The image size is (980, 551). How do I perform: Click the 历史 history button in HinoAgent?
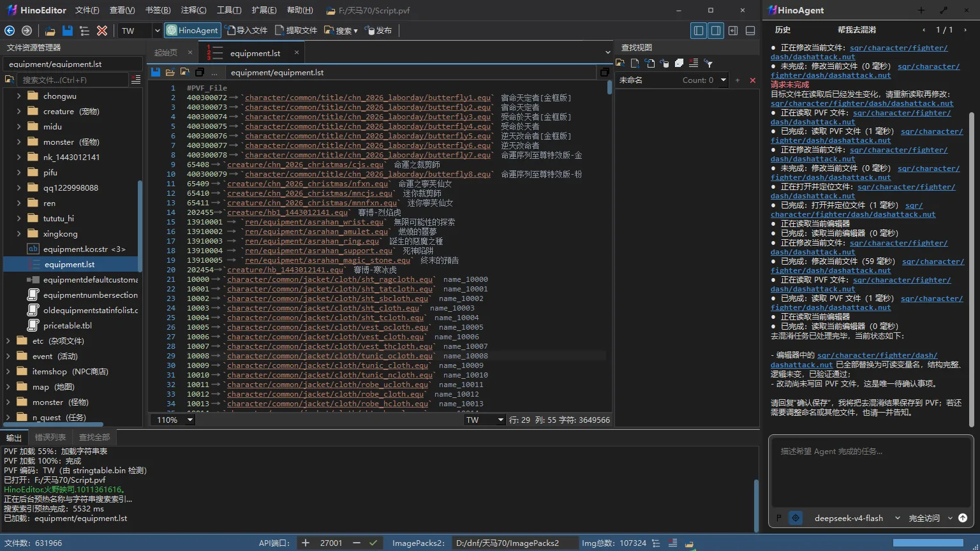point(783,30)
